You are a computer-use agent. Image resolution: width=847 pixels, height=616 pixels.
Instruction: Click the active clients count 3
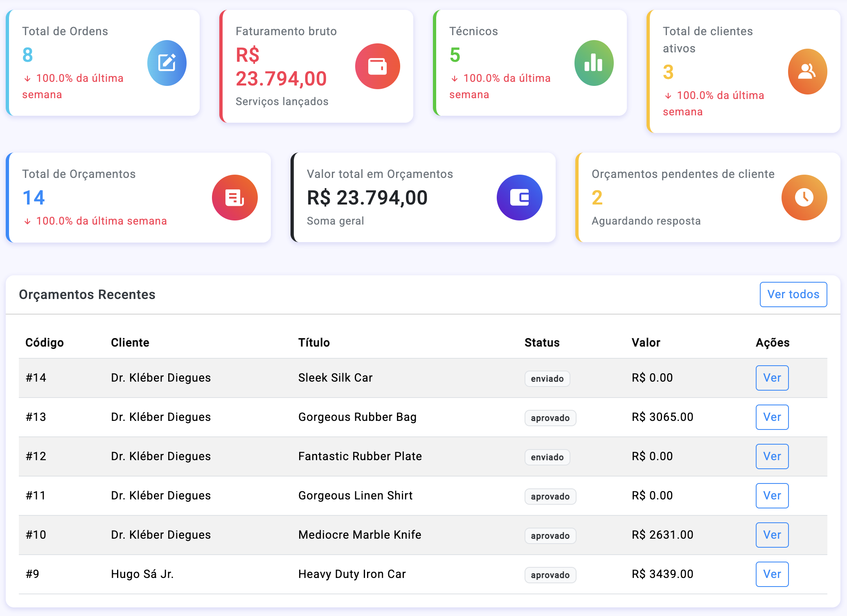pyautogui.click(x=668, y=72)
